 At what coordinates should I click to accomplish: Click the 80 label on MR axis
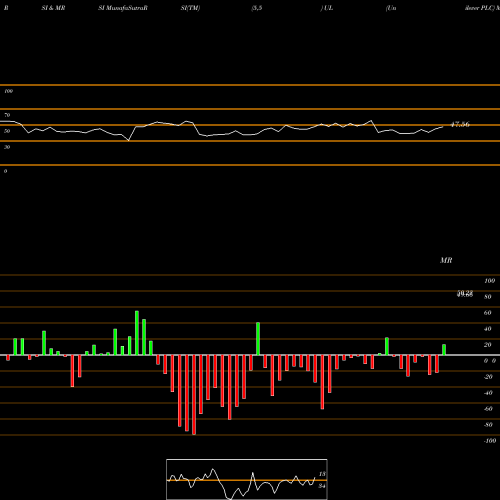[x=488, y=297]
